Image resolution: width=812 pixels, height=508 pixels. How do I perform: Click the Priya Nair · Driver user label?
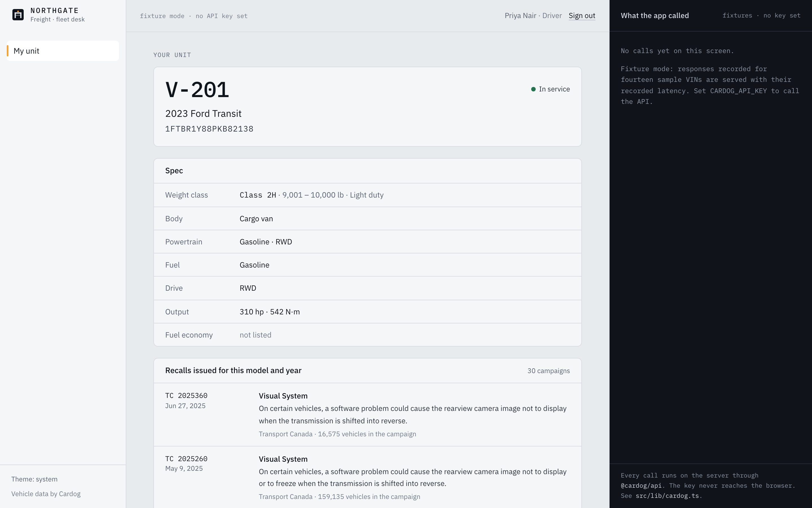(x=533, y=16)
